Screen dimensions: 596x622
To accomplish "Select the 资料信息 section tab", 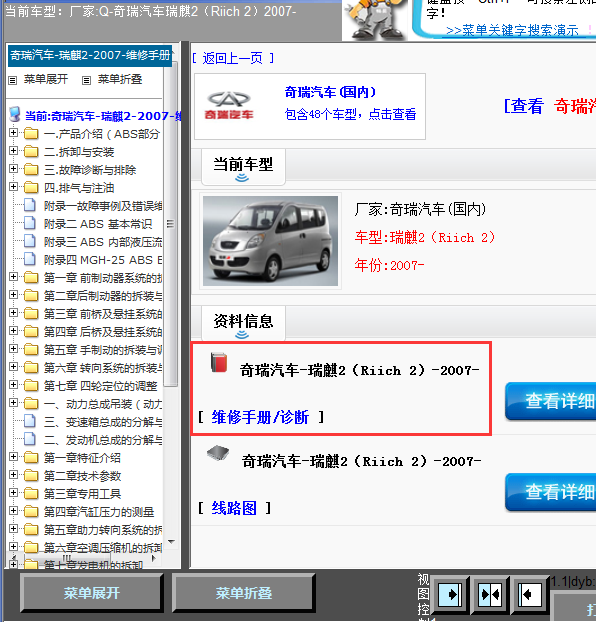I will (243, 324).
